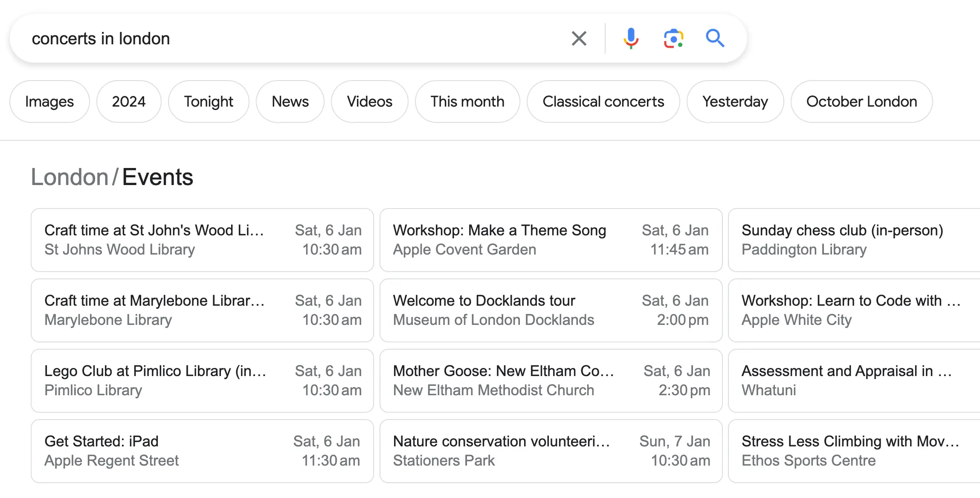
Task: Open Get Started: iPad event card
Action: (202, 451)
